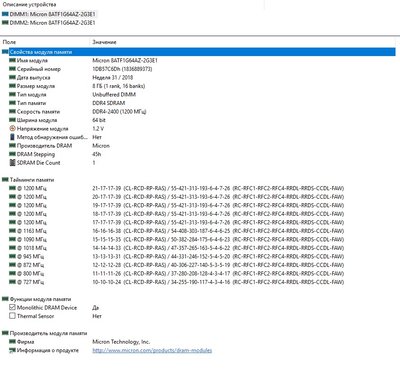This screenshot has height=371, width=400.
Task: Select the Unbuffered DIMM value
Action: pyautogui.click(x=114, y=94)
